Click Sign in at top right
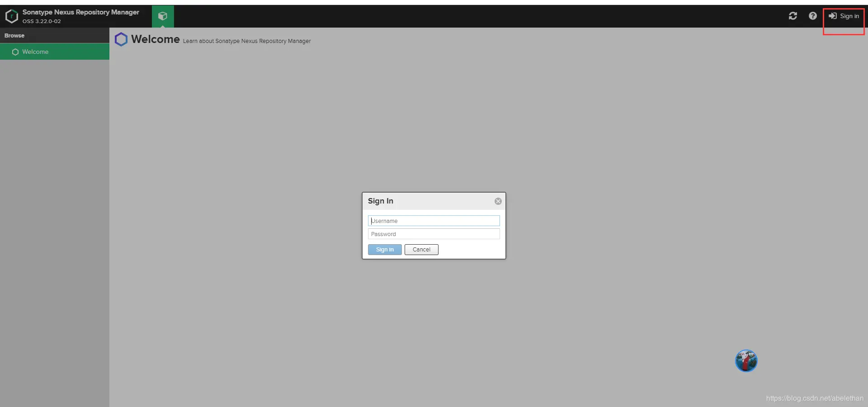The height and width of the screenshot is (407, 868). point(844,16)
